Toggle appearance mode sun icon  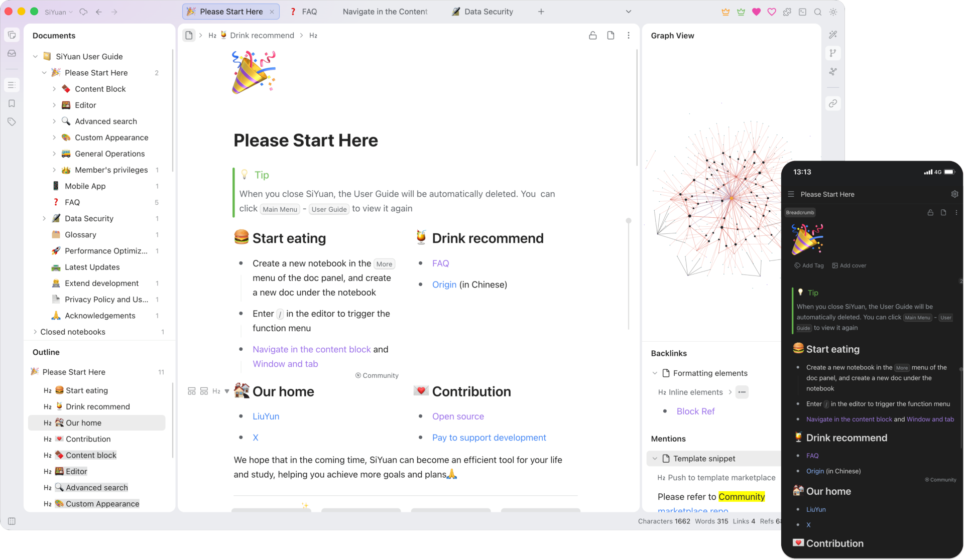[x=833, y=12]
